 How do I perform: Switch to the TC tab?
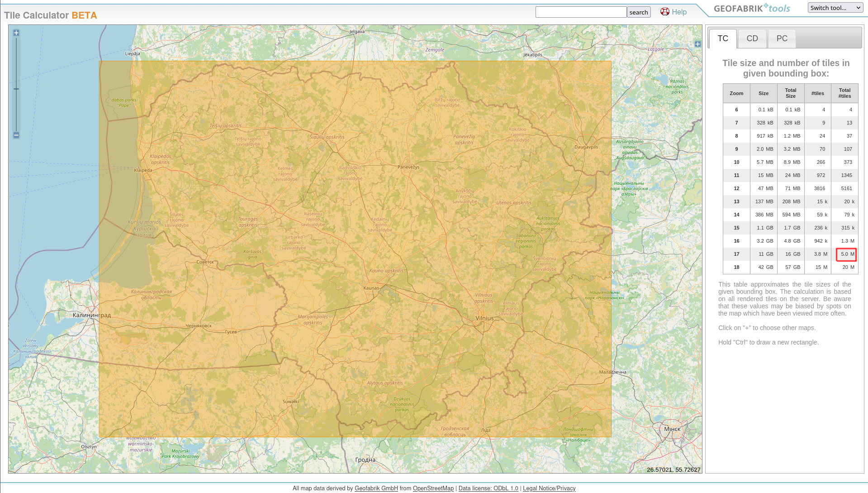coord(722,38)
